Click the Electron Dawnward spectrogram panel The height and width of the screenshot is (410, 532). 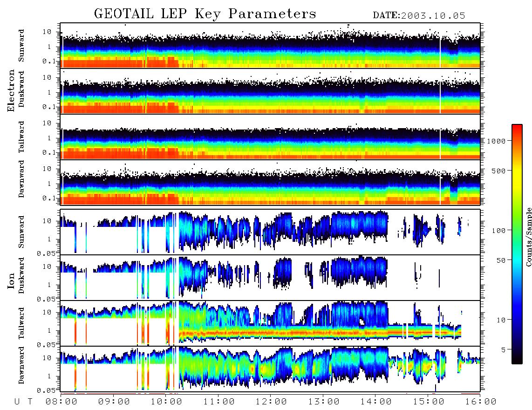click(x=270, y=182)
